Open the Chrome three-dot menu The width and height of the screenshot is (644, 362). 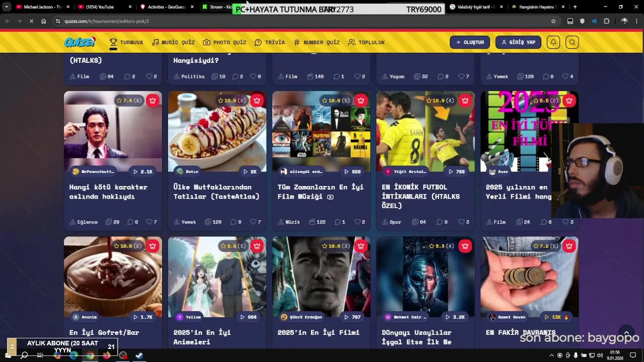click(637, 21)
